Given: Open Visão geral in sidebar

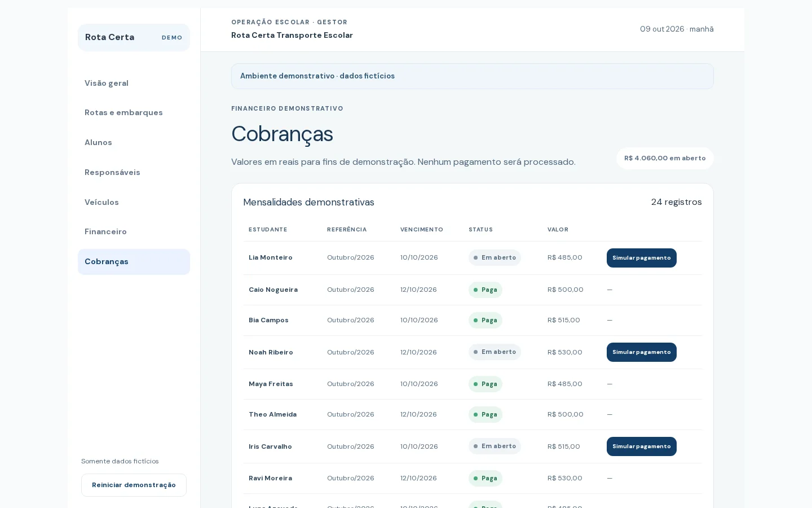Looking at the screenshot, I should point(134,83).
